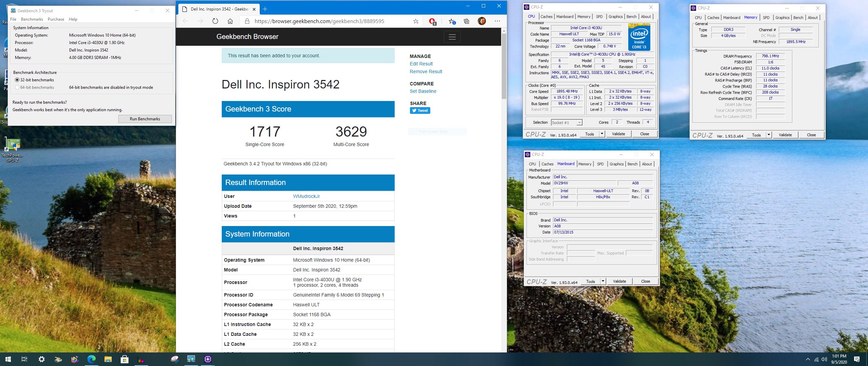Open the Edge Collections icon

(x=467, y=21)
